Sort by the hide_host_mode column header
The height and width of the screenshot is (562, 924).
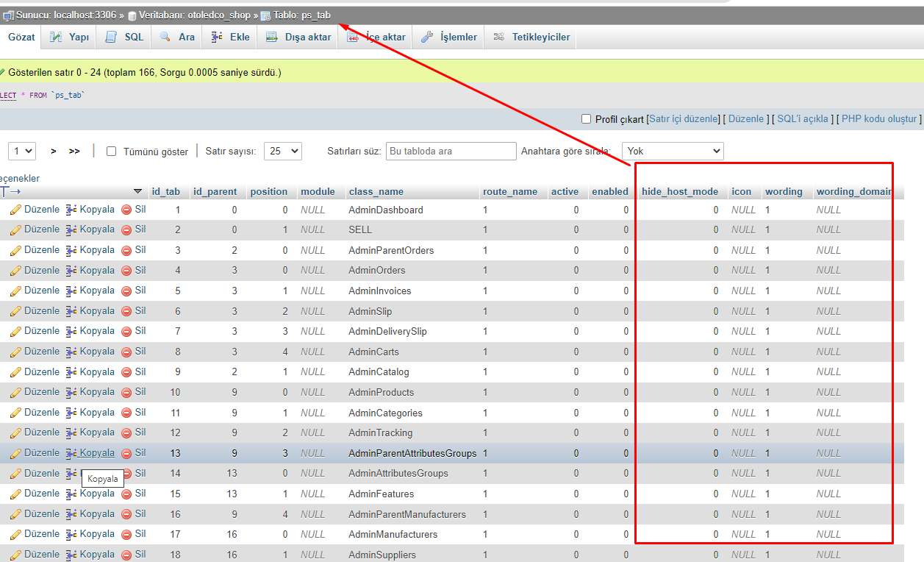click(x=680, y=191)
